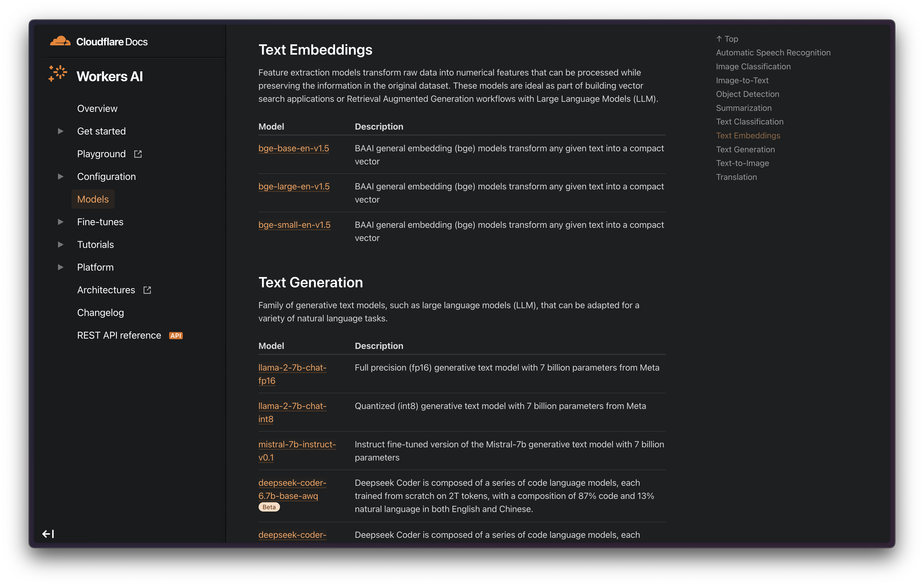The height and width of the screenshot is (586, 924).
Task: Click the Cloudflare cloud logo icon
Action: tap(60, 41)
